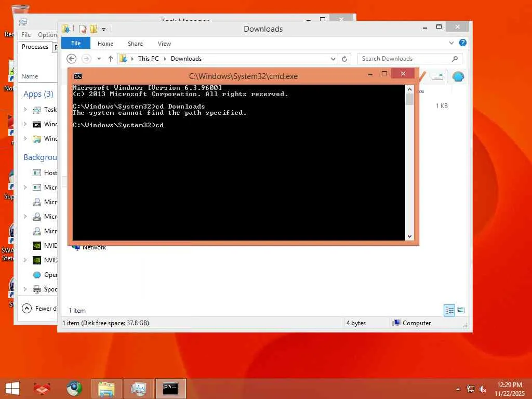
Task: Click the cmd scrollbar down arrow
Action: 409,236
